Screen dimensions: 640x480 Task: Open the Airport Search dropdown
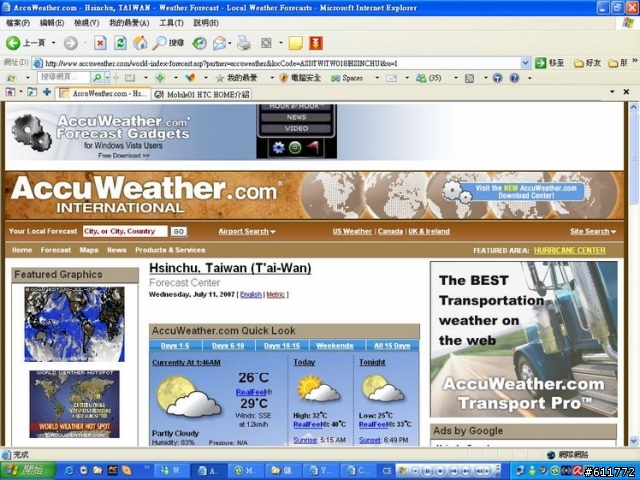point(247,231)
